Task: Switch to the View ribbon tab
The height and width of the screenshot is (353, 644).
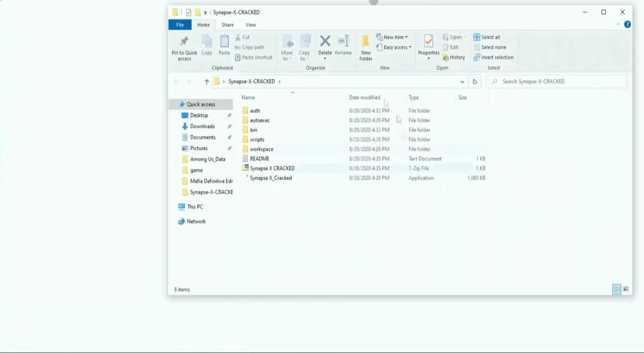Action: [x=251, y=25]
